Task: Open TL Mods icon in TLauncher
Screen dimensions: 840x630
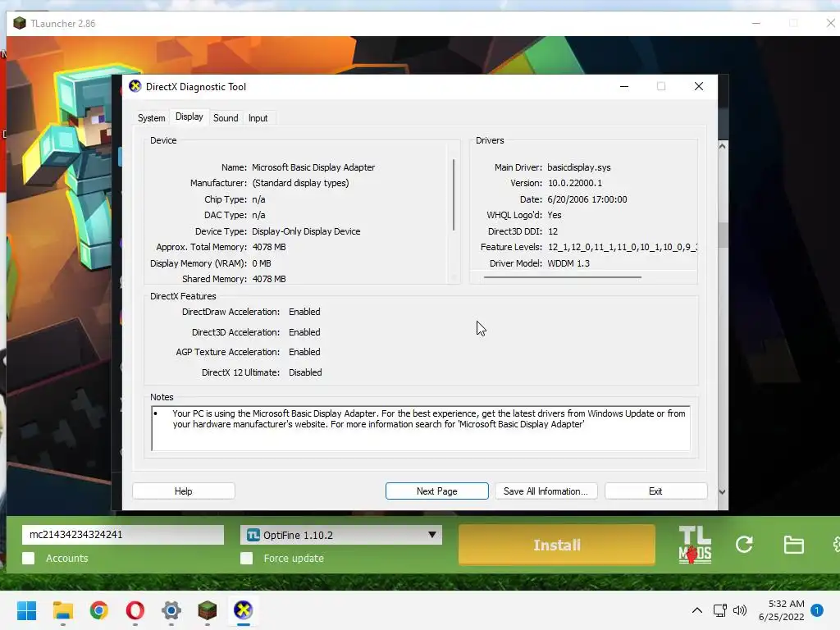Action: 695,545
